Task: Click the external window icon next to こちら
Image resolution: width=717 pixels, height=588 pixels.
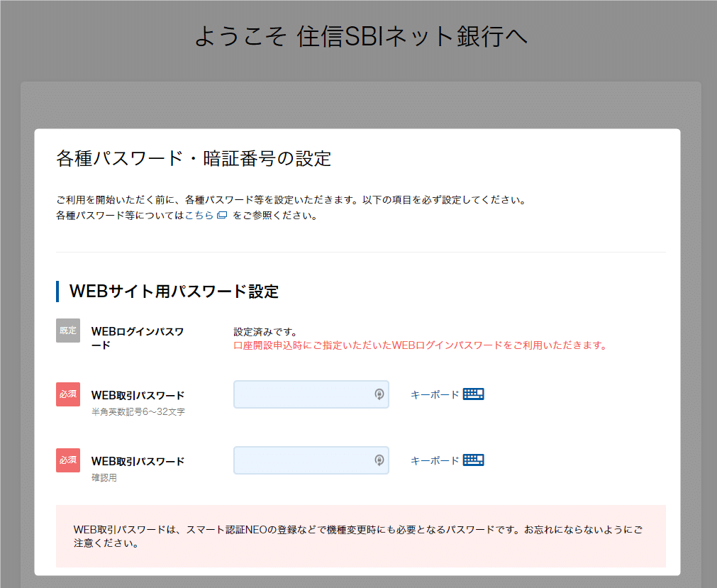Action: (223, 214)
